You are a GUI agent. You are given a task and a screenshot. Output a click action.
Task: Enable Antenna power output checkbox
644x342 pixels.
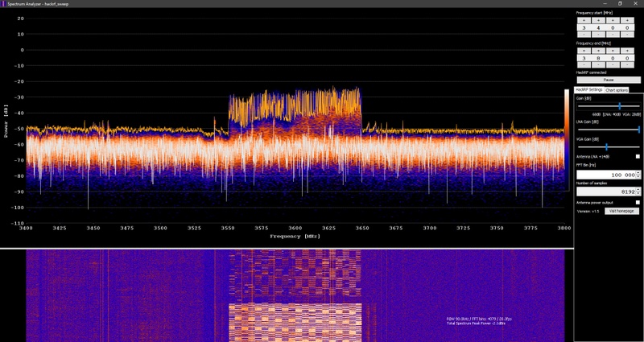pyautogui.click(x=638, y=203)
